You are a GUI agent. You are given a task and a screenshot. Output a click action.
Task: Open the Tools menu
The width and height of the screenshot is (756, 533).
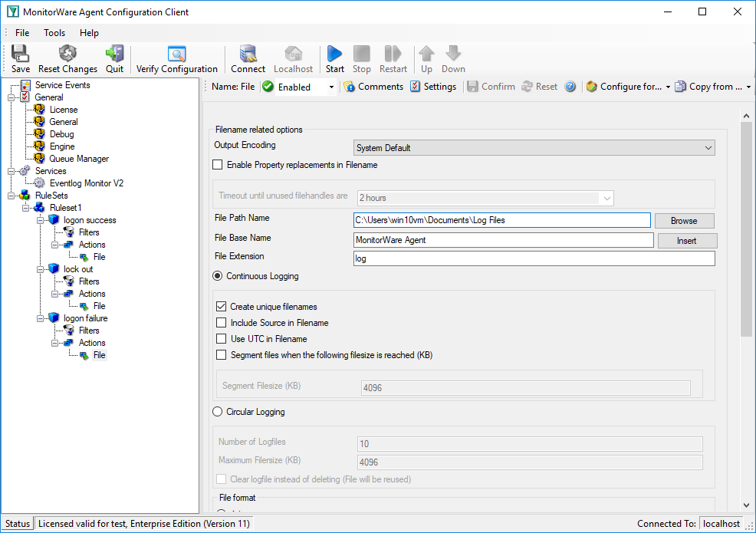[54, 33]
